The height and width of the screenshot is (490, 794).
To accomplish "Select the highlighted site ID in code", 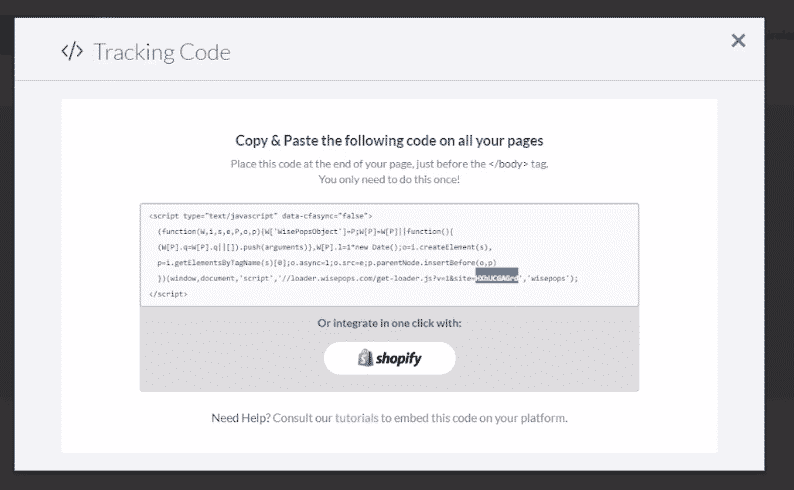I will 497,278.
